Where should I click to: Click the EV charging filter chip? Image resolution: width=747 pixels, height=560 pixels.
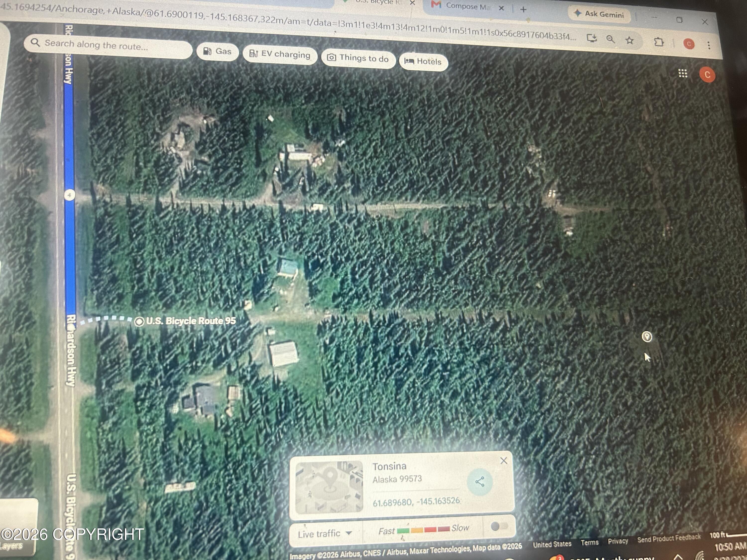280,54
